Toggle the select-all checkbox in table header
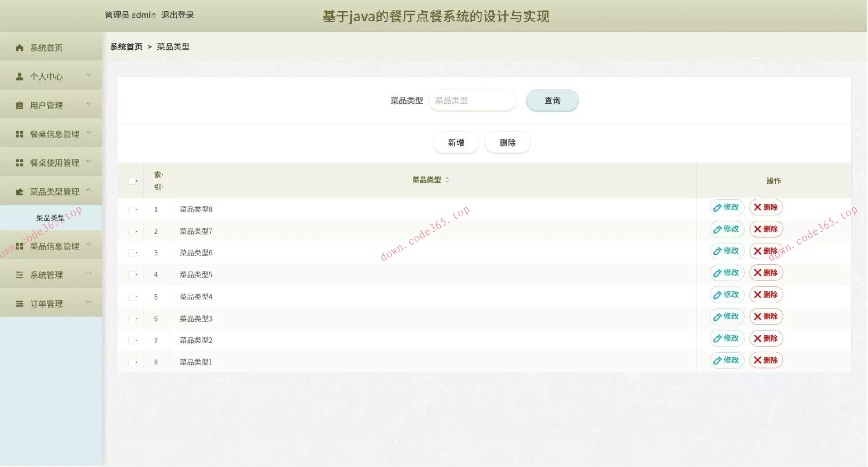The width and height of the screenshot is (868, 467). pos(132,181)
